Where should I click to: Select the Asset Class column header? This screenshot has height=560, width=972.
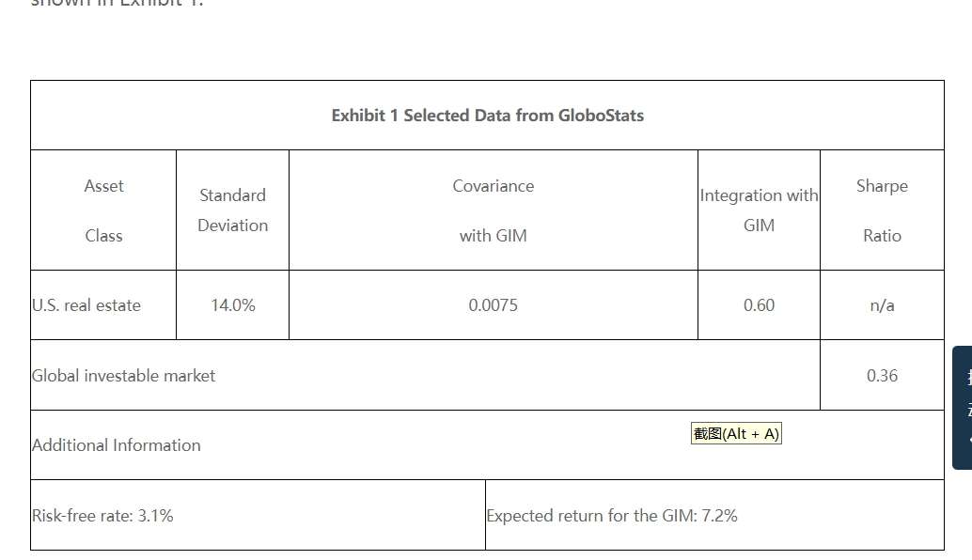click(103, 210)
